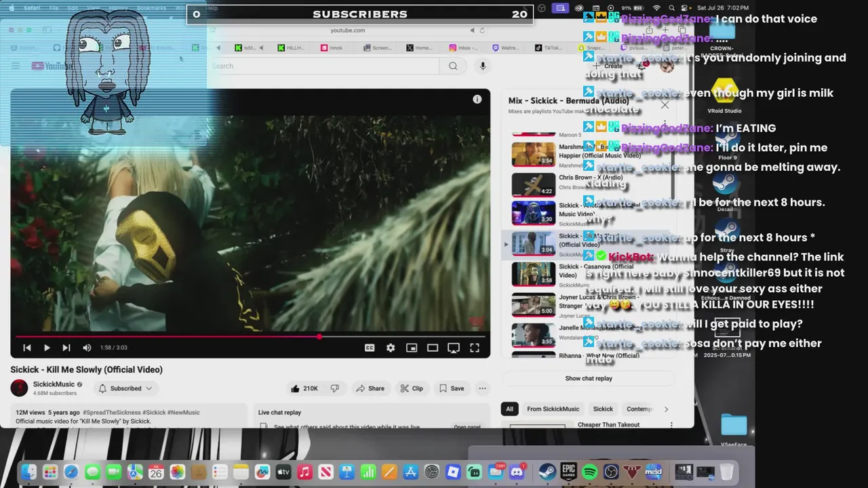Click the info icon on the video
This screenshot has width=868, height=488.
(x=477, y=99)
